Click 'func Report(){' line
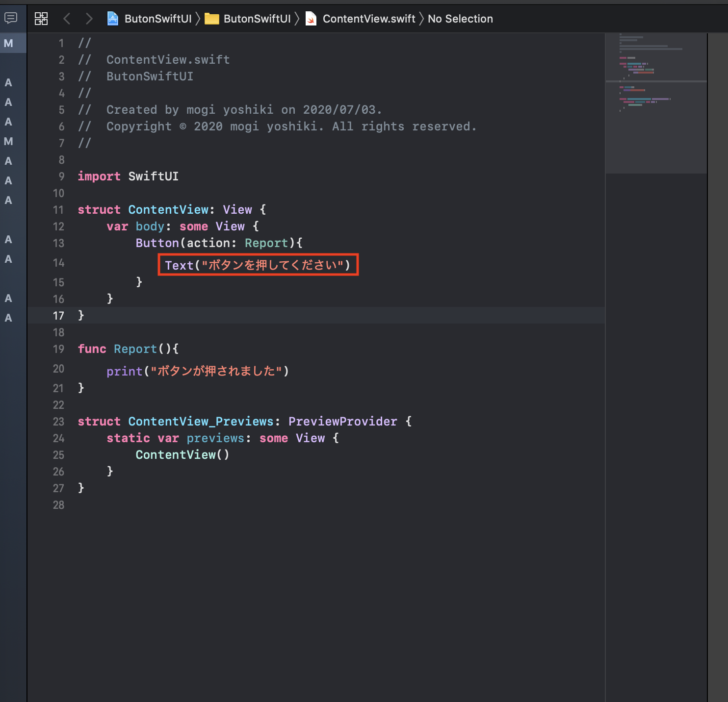The height and width of the screenshot is (702, 728). 128,349
